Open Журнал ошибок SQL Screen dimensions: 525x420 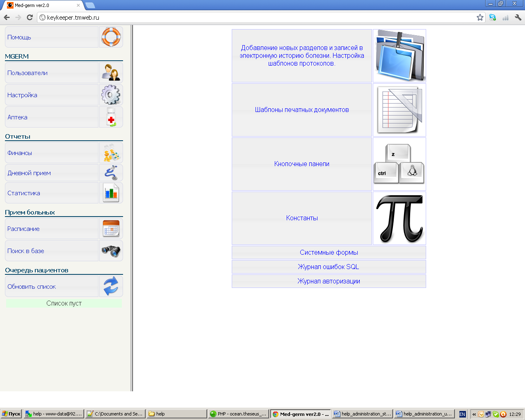tap(329, 267)
